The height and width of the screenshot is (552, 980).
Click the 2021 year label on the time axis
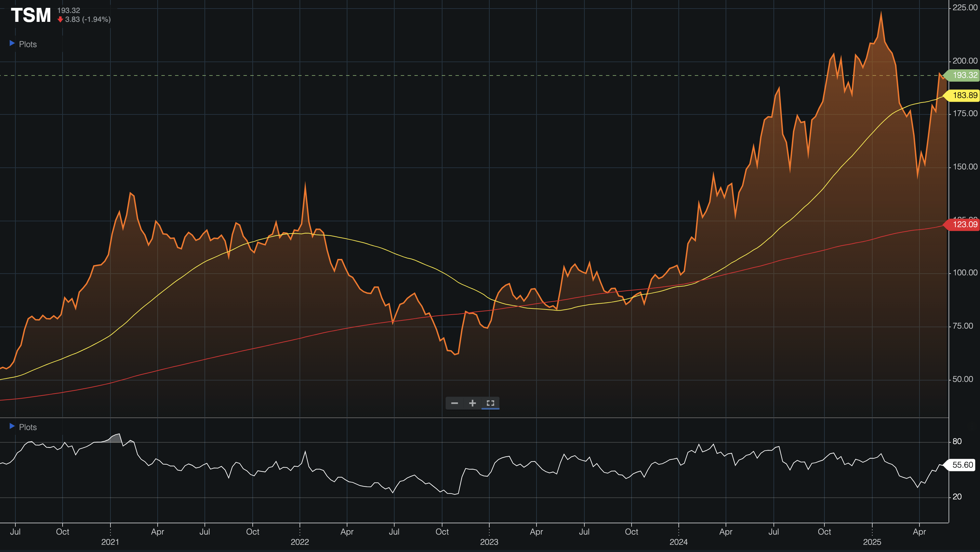[110, 542]
